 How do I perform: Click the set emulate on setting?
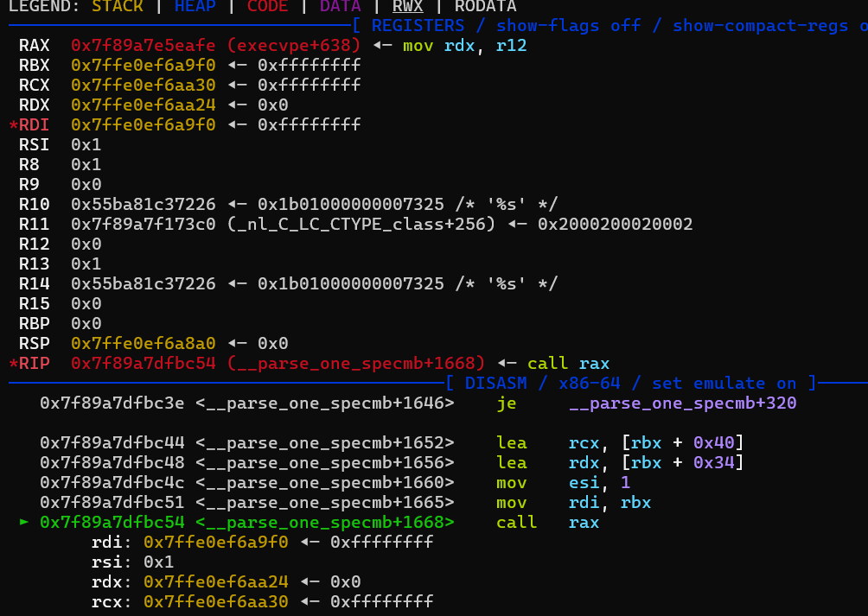click(x=739, y=384)
